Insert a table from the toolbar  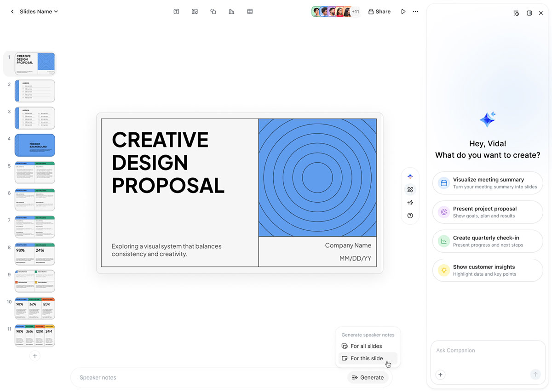(250, 11)
